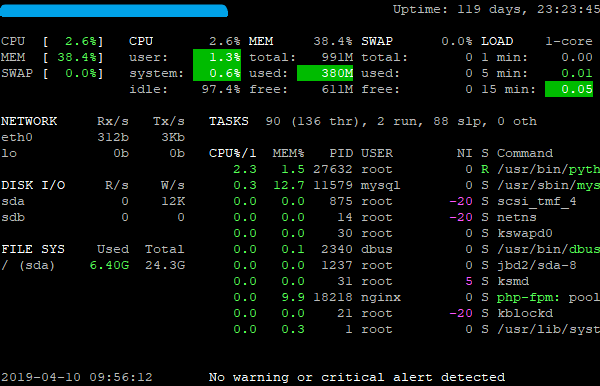
Task: Select the SWAP 0.0% summary bar
Action: click(x=52, y=73)
